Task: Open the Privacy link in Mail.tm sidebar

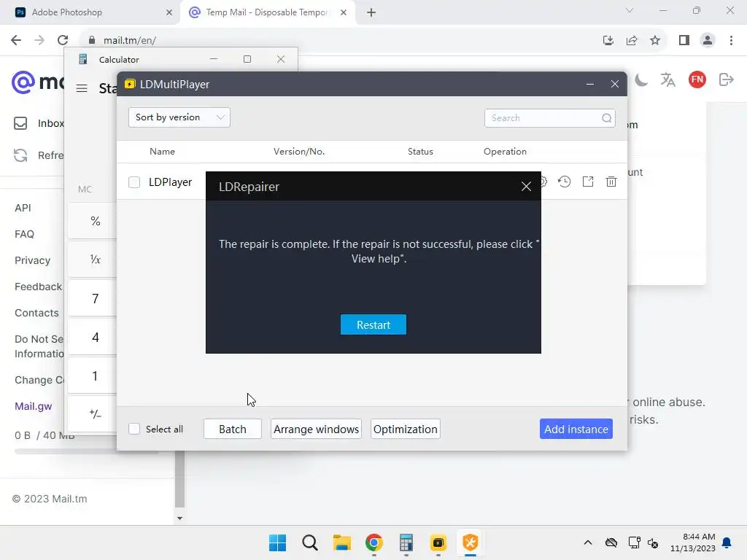Action: tap(32, 260)
